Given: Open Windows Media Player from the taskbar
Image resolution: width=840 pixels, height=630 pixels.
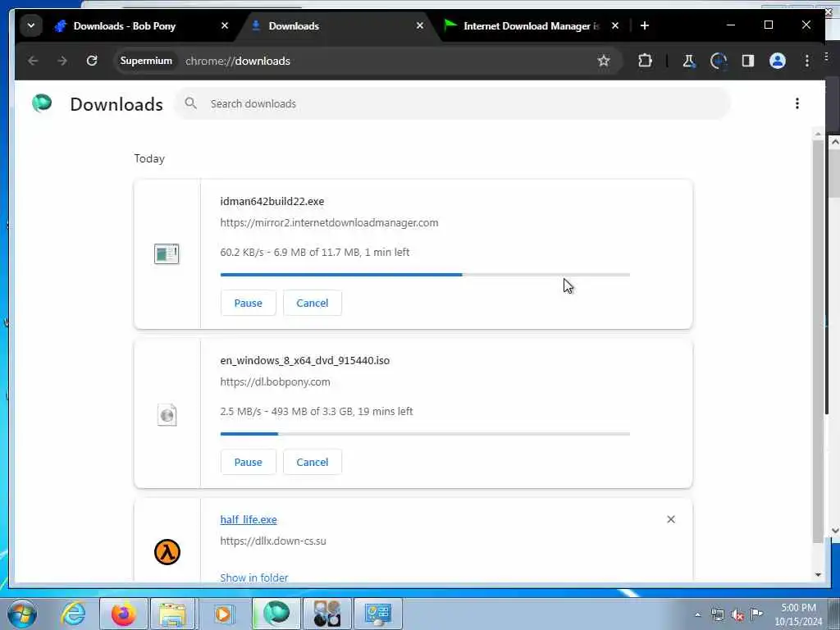Looking at the screenshot, I should tap(223, 614).
